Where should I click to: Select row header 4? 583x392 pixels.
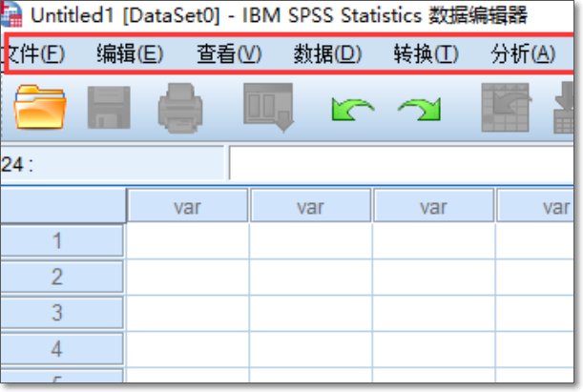tap(62, 348)
